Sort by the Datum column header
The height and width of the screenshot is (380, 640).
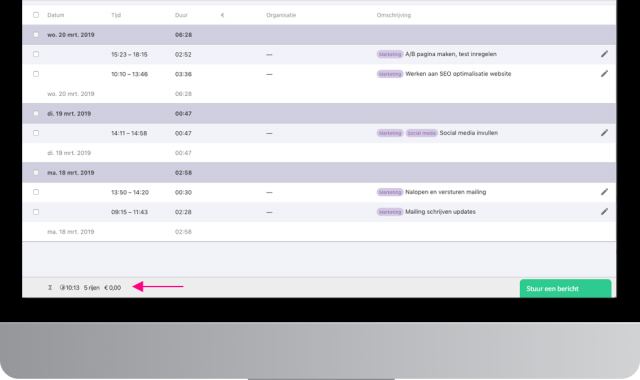56,15
